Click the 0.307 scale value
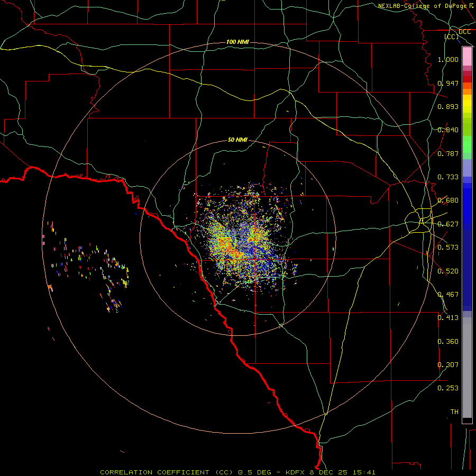 click(x=448, y=365)
